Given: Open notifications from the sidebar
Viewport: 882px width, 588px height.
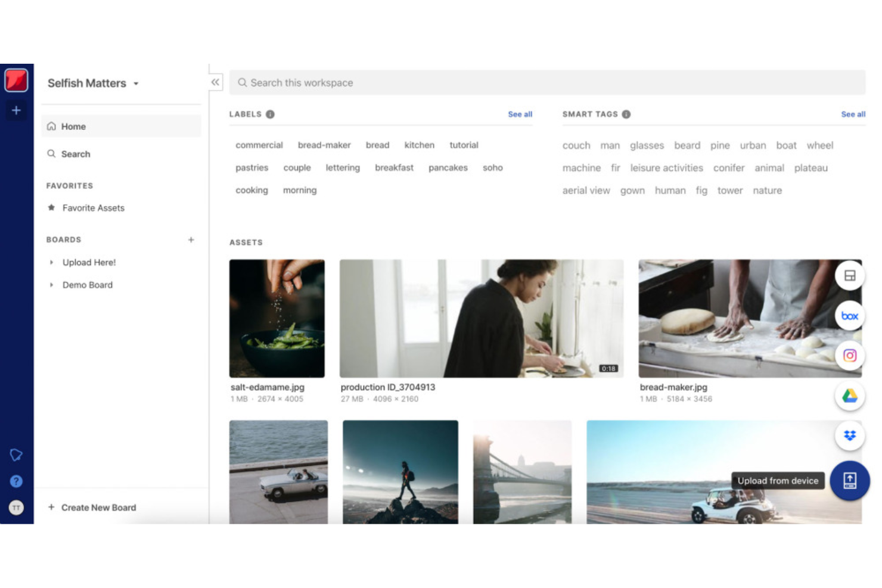Looking at the screenshot, I should [16, 455].
